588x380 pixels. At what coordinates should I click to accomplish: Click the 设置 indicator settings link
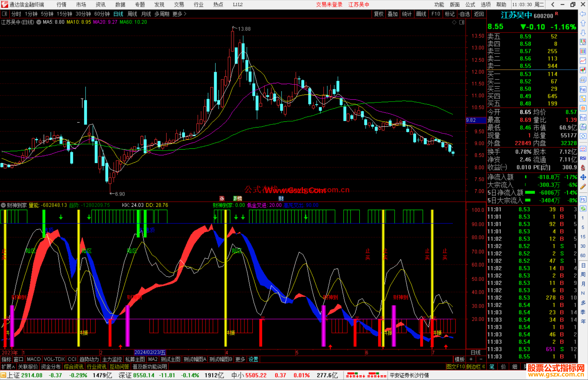click(253, 359)
